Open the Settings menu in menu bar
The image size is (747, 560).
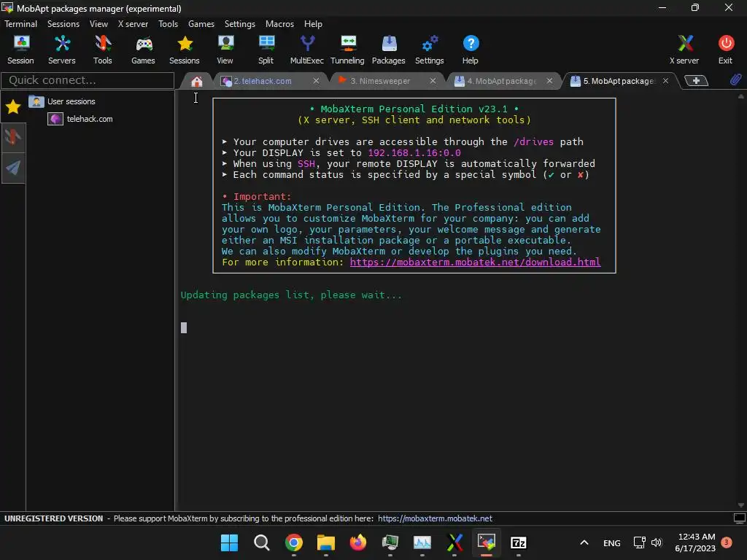pos(239,24)
